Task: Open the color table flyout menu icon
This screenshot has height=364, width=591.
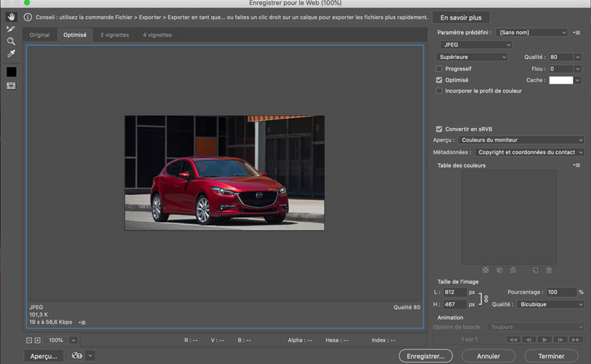Action: pos(576,165)
